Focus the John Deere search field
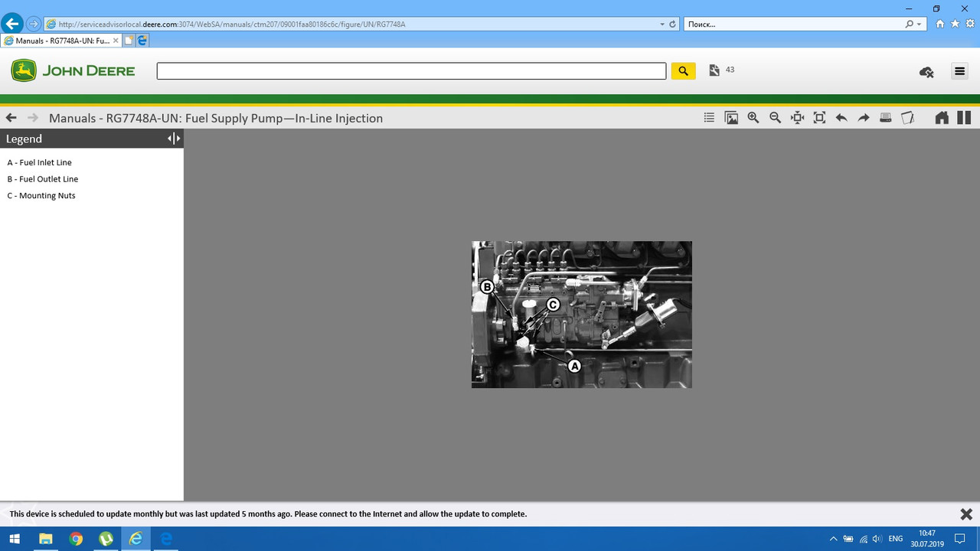Screen dimensions: 980x551 411,71
